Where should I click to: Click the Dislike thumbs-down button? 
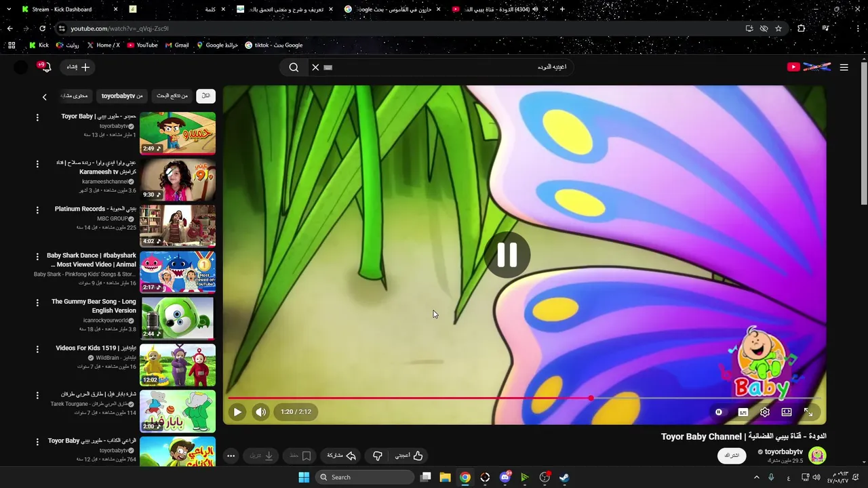[378, 456]
